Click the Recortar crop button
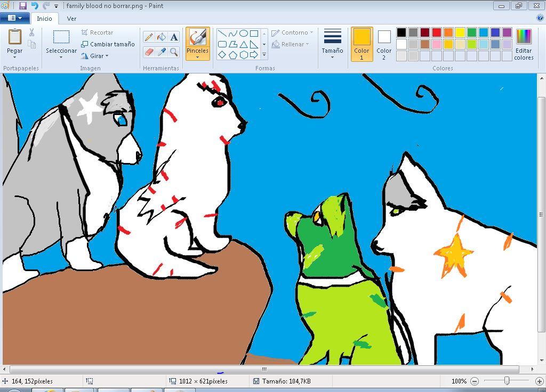Viewport: 546px width, 392px height. [x=97, y=32]
